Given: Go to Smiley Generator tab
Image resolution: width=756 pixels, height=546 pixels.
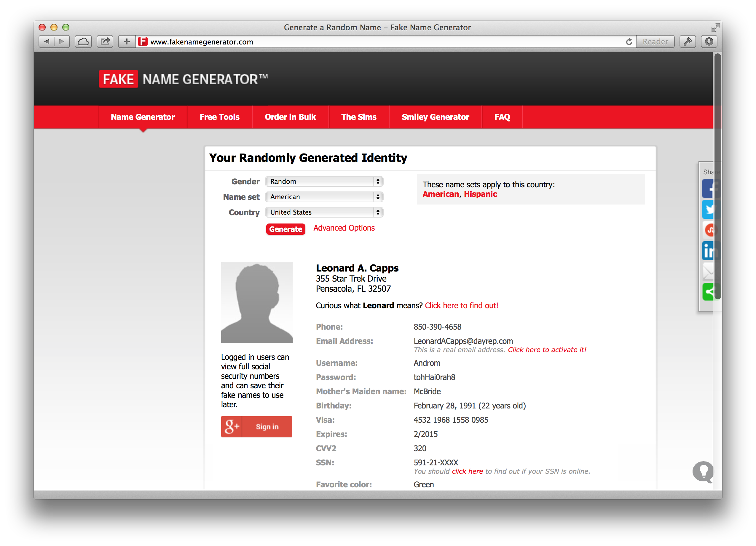Looking at the screenshot, I should click(435, 117).
